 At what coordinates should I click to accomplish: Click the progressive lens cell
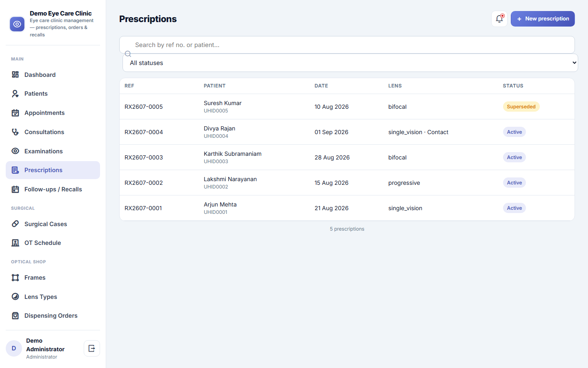404,183
